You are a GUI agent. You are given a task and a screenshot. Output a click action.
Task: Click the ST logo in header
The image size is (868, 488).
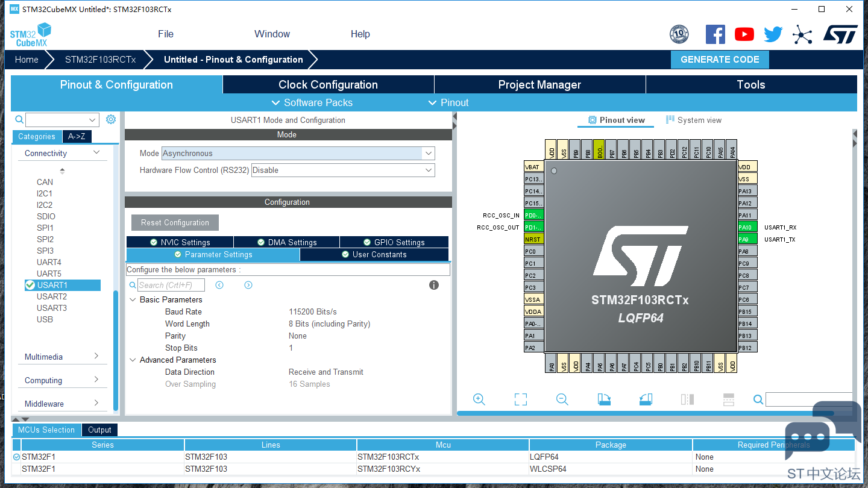[840, 34]
